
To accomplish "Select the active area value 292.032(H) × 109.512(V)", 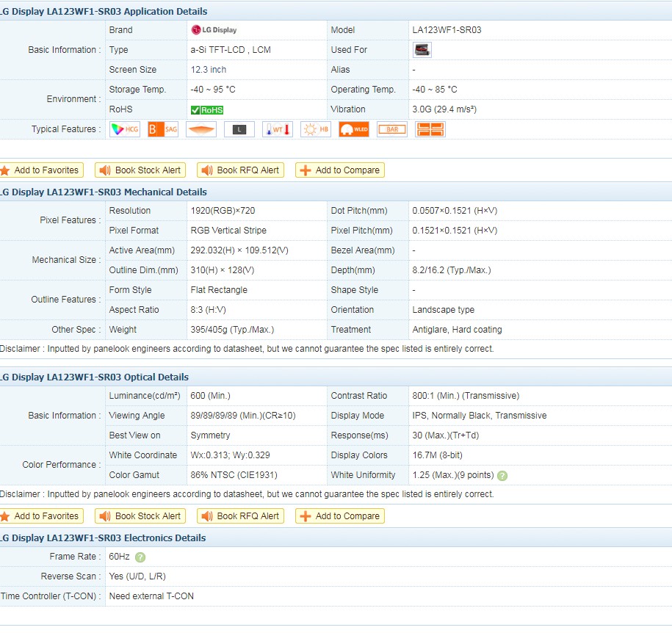I will (x=239, y=250).
